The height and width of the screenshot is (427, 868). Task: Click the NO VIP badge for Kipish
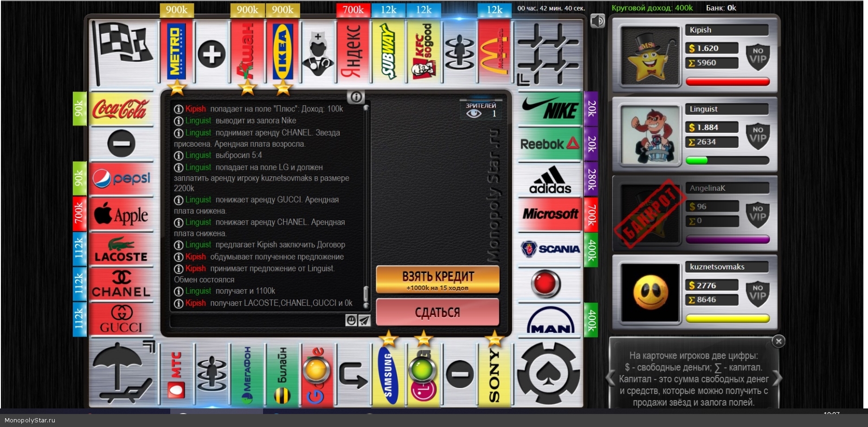758,57
